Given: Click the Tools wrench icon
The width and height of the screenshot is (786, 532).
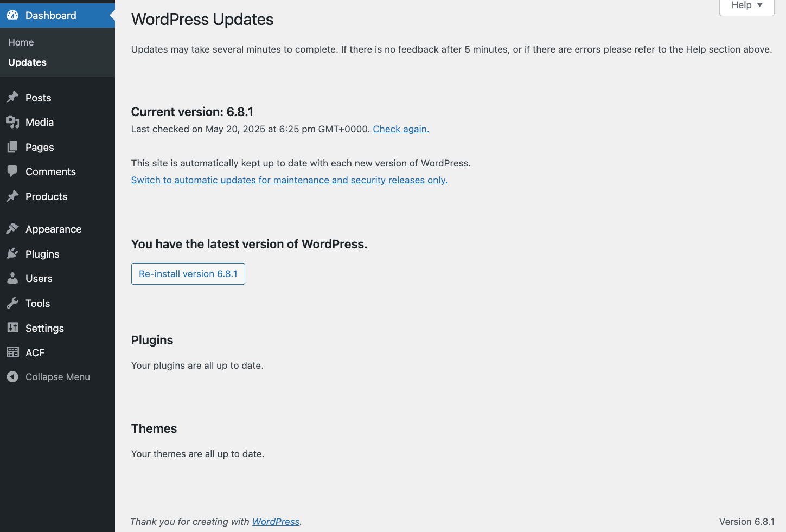Looking at the screenshot, I should 12,303.
